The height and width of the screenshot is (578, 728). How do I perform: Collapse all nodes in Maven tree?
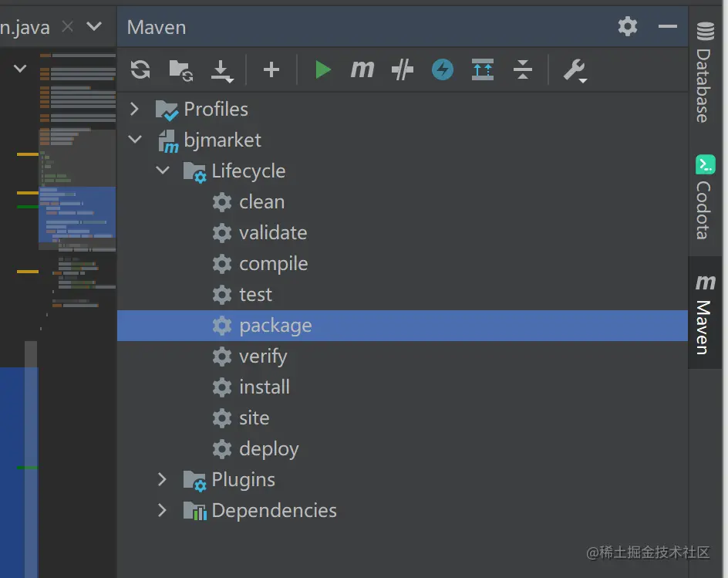click(523, 69)
